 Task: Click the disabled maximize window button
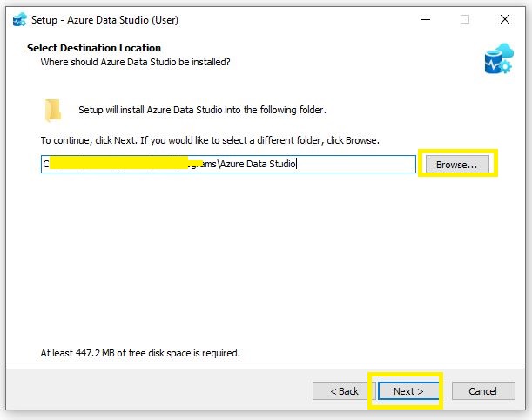click(465, 19)
